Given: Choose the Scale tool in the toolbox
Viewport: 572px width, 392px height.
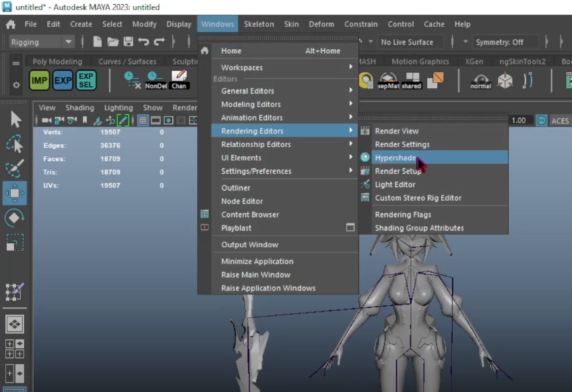Looking at the screenshot, I should 15,242.
